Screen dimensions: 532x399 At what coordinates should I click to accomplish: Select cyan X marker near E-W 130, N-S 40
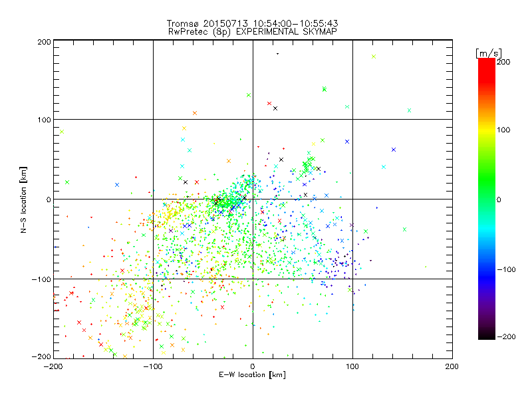coord(384,167)
